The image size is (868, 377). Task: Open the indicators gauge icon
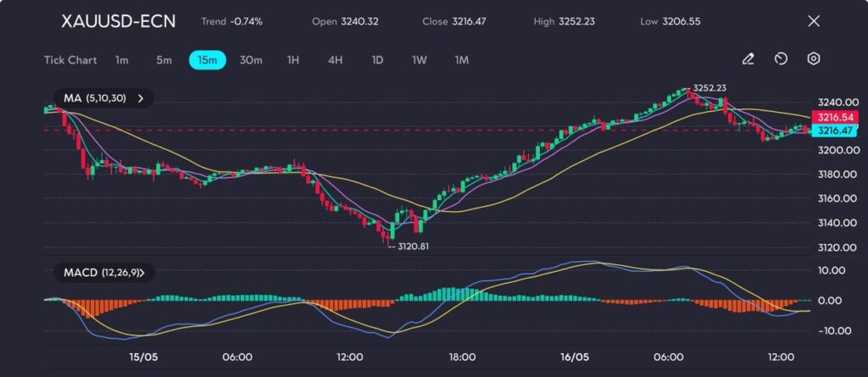pyautogui.click(x=781, y=59)
